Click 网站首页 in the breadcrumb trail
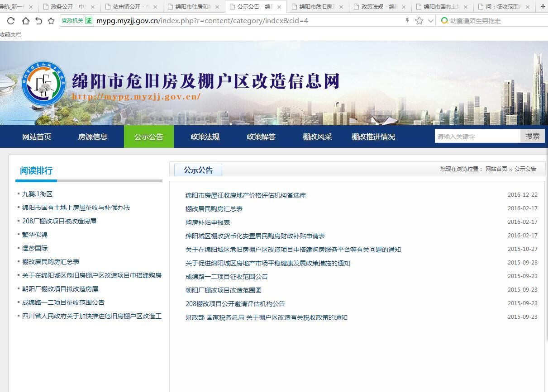548x392 pixels. (x=496, y=169)
